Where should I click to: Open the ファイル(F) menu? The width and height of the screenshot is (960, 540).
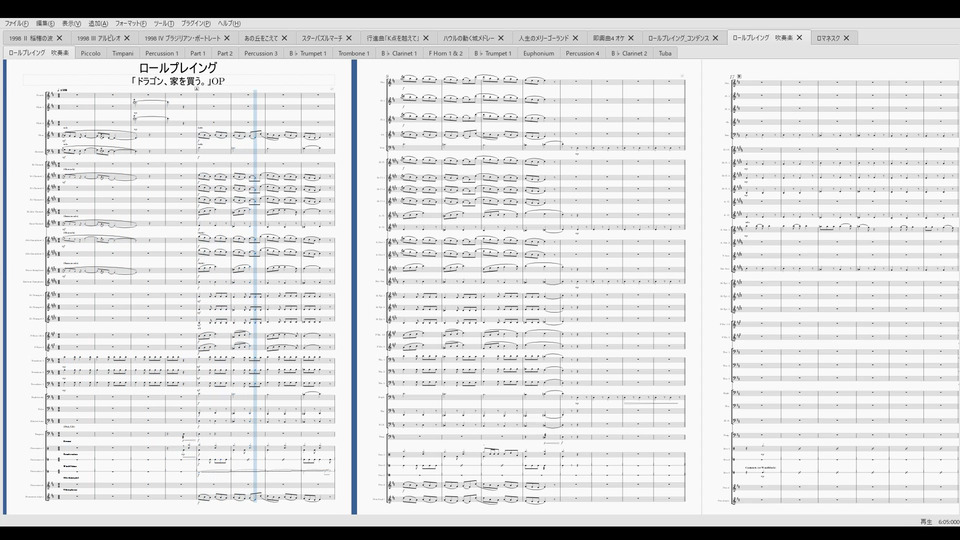point(17,23)
